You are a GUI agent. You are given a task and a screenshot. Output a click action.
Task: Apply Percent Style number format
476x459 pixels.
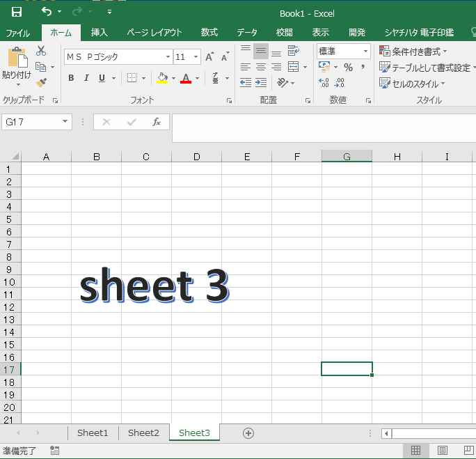pyautogui.click(x=348, y=68)
